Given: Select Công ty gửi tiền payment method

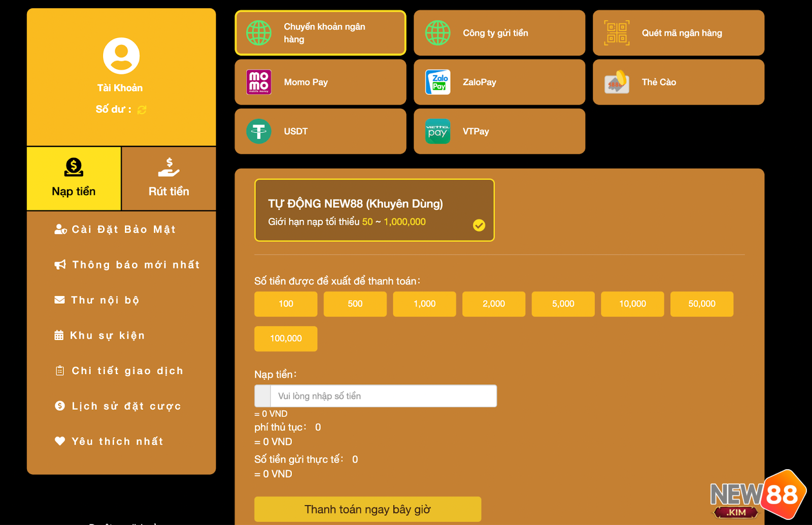Looking at the screenshot, I should coord(499,33).
